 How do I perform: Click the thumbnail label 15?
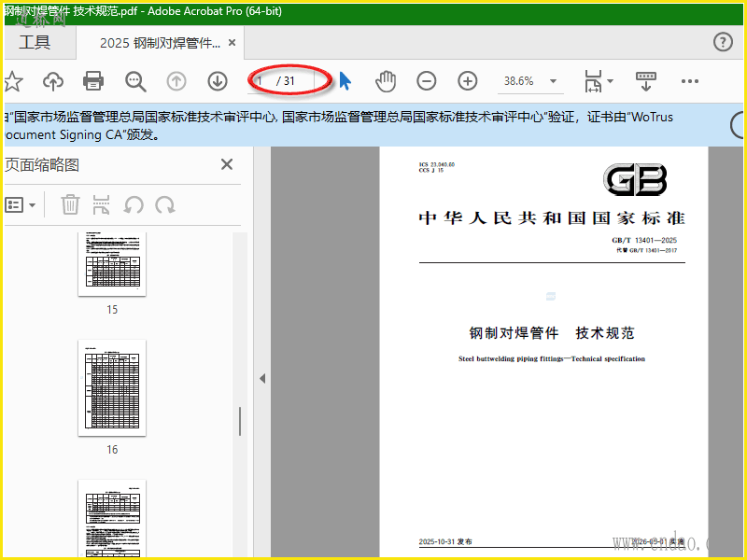tap(112, 310)
